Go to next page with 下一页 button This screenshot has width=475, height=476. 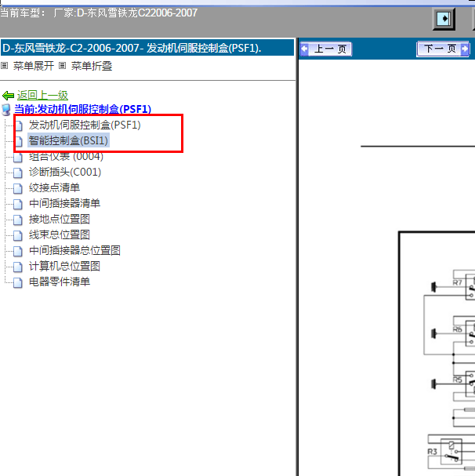444,49
